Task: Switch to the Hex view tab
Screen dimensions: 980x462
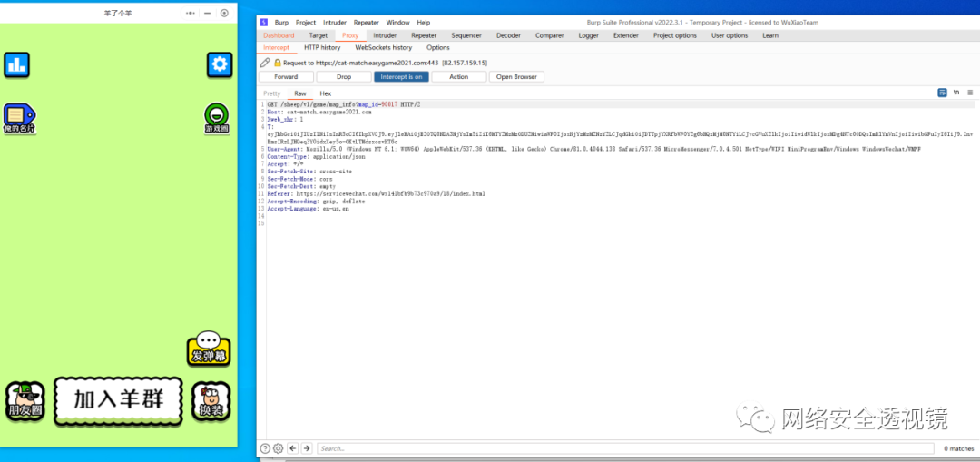Action: point(326,93)
